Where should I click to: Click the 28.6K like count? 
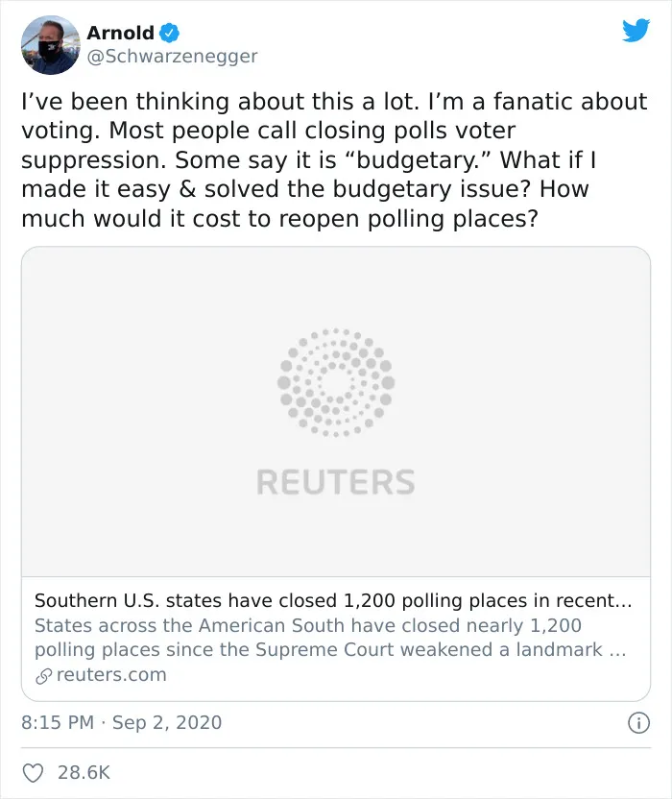click(84, 772)
